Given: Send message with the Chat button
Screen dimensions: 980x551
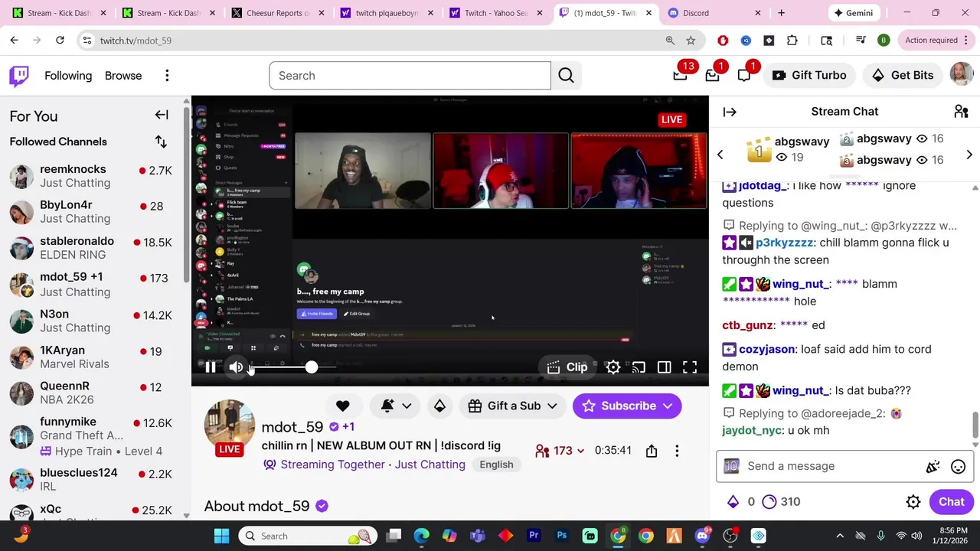Looking at the screenshot, I should [951, 502].
